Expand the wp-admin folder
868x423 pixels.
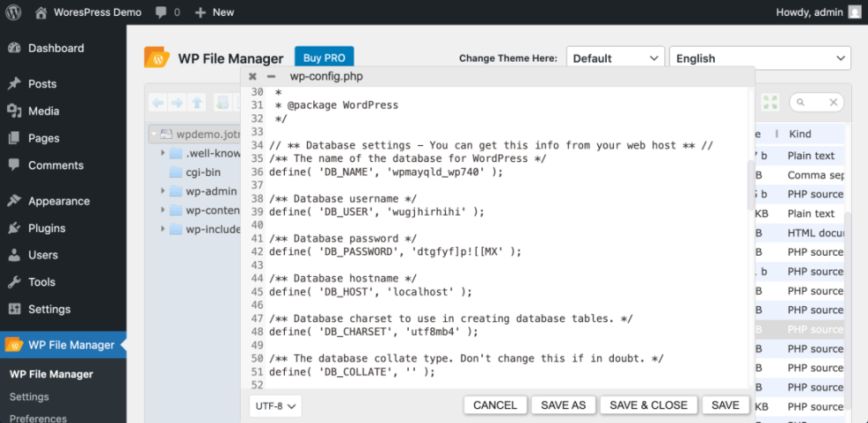pos(163,191)
